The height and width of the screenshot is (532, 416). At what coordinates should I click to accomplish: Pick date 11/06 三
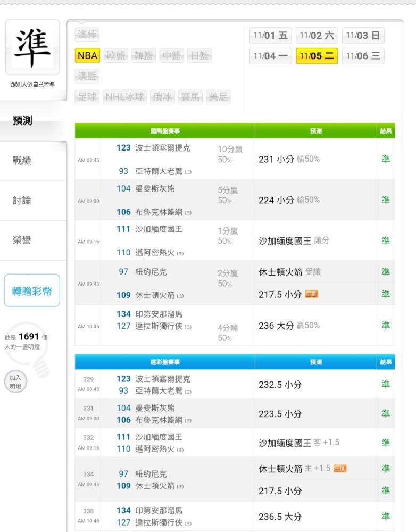pos(363,56)
